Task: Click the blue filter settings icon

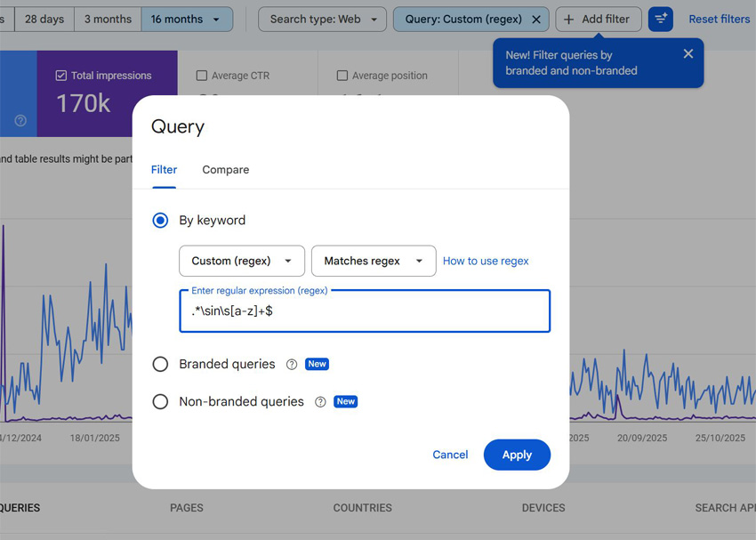Action: 661,20
